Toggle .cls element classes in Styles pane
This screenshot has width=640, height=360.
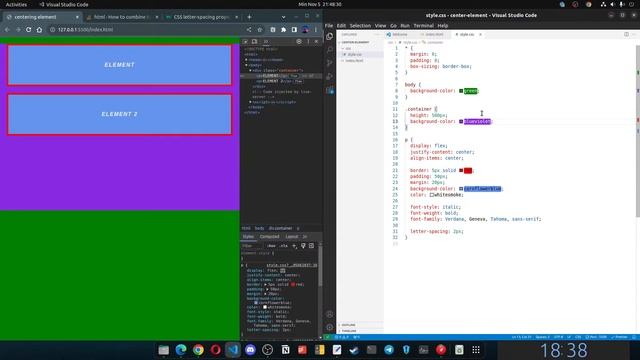[x=283, y=246]
